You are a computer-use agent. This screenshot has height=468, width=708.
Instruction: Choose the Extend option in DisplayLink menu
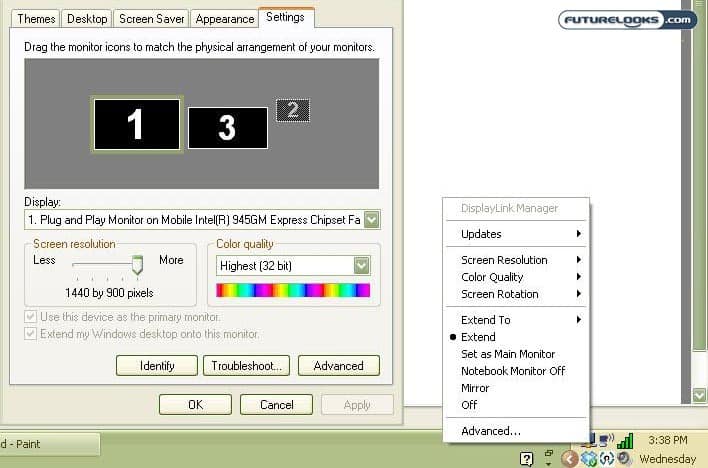pyautogui.click(x=478, y=337)
